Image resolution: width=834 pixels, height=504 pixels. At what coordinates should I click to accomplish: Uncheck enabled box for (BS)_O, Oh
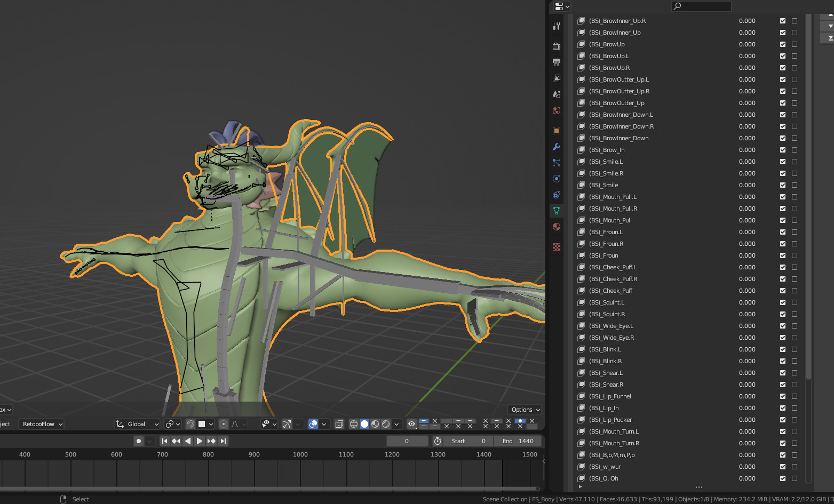point(783,478)
